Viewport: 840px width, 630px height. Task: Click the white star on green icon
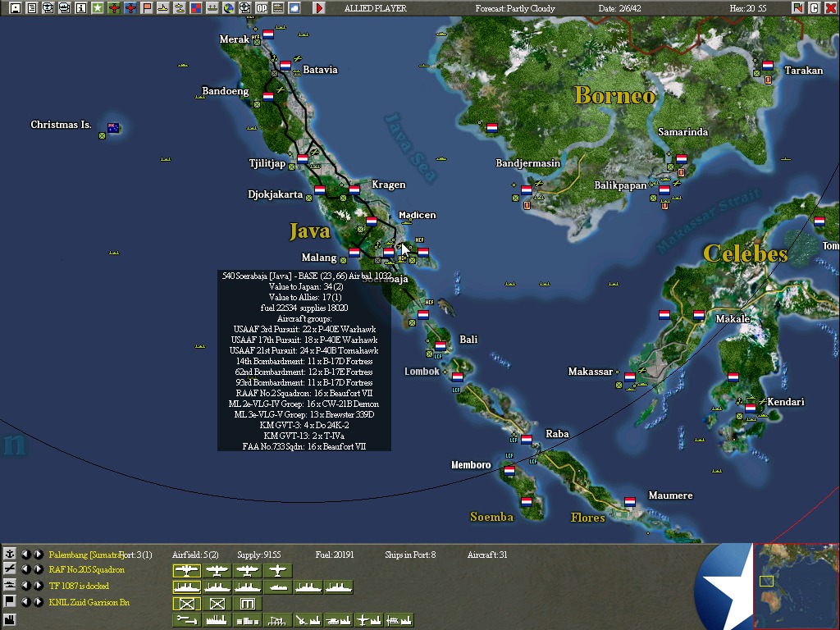tap(98, 8)
